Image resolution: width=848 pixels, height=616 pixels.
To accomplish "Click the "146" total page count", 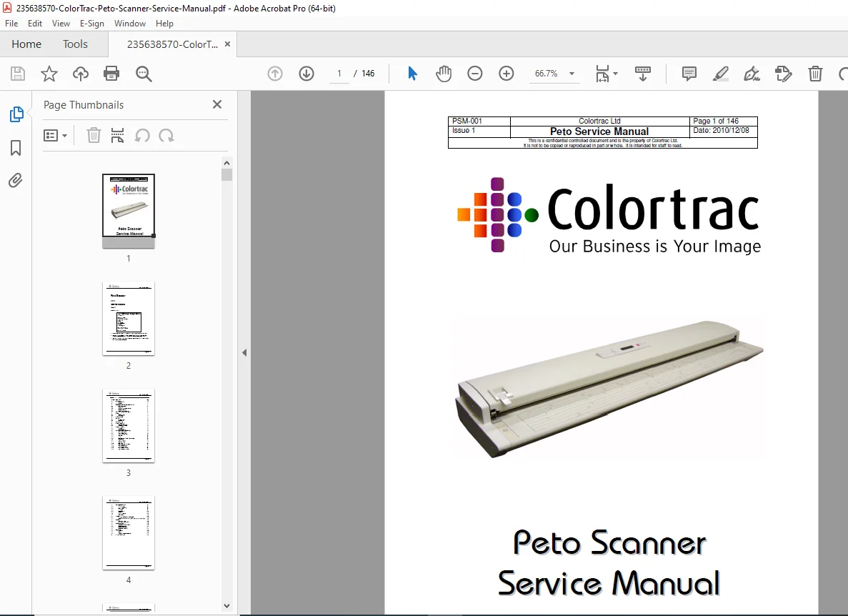I will tap(369, 74).
